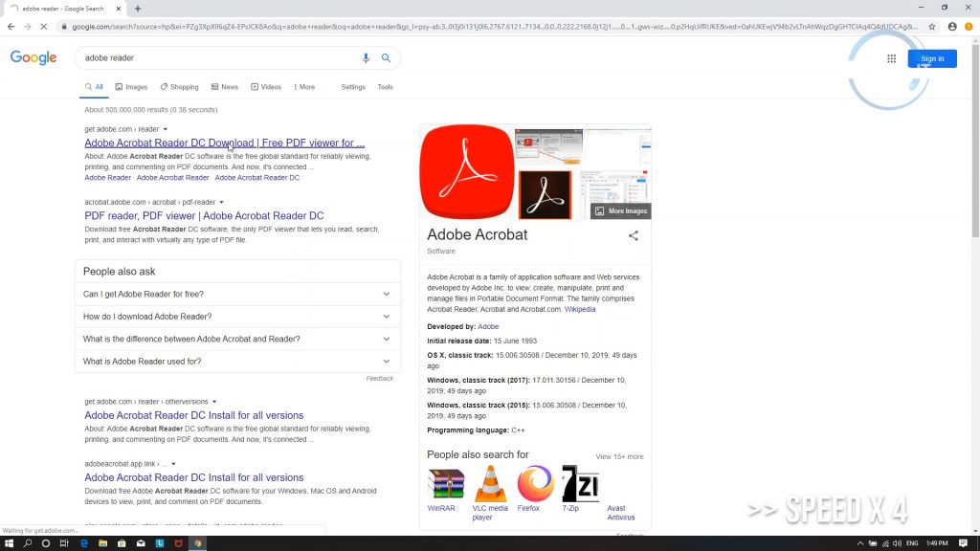Stop loading the page
The image size is (980, 551).
44,27
